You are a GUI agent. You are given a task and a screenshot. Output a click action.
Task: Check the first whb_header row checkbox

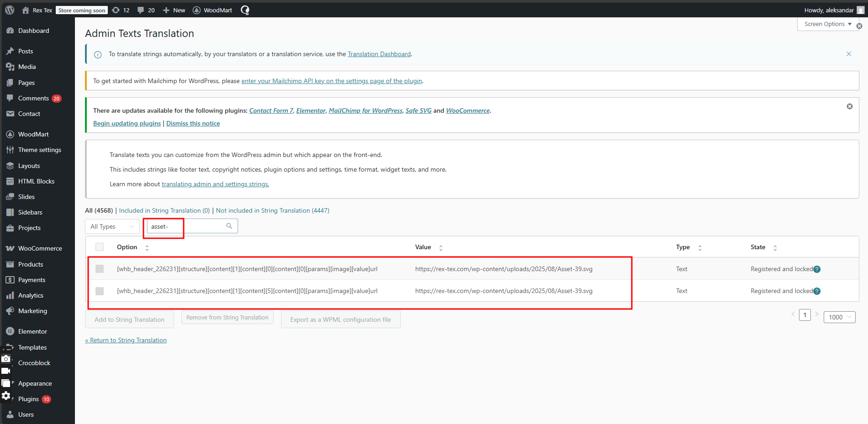point(100,269)
